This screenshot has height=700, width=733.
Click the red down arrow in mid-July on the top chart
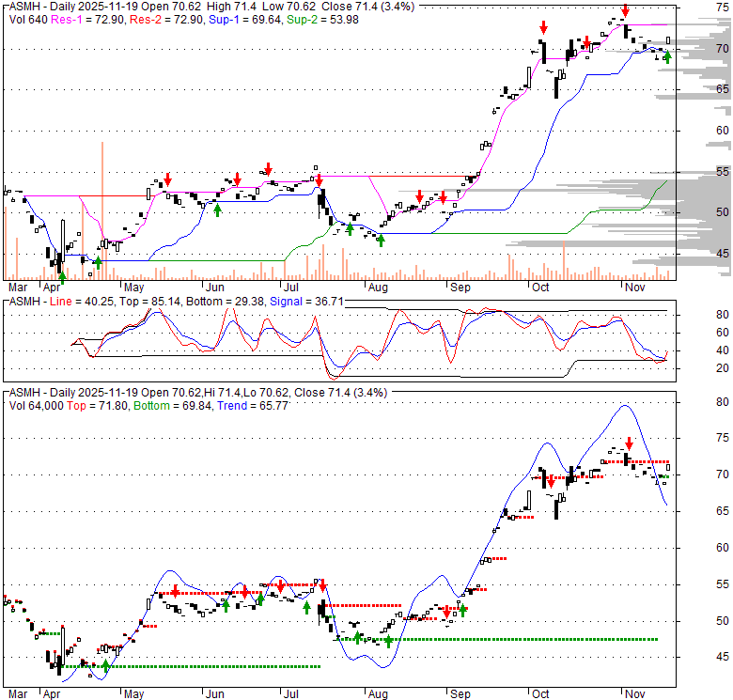click(319, 179)
